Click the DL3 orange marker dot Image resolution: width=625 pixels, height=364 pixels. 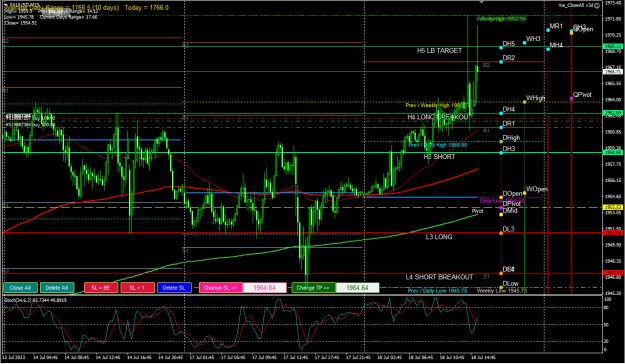501,233
